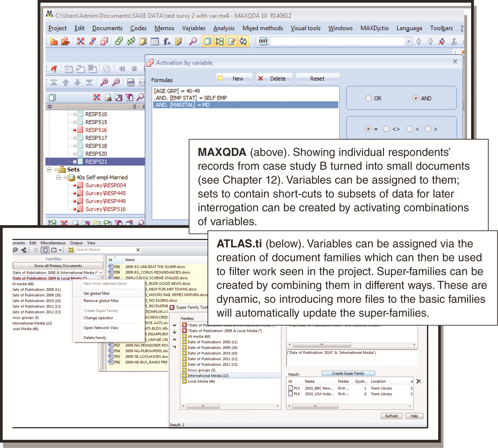Toggle the Code System window icon

(x=220, y=42)
